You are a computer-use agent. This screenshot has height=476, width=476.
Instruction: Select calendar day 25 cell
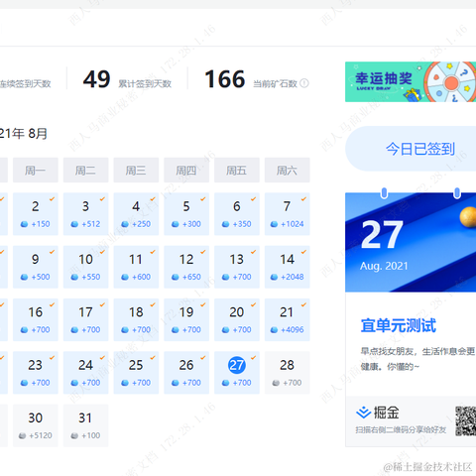[136, 373]
